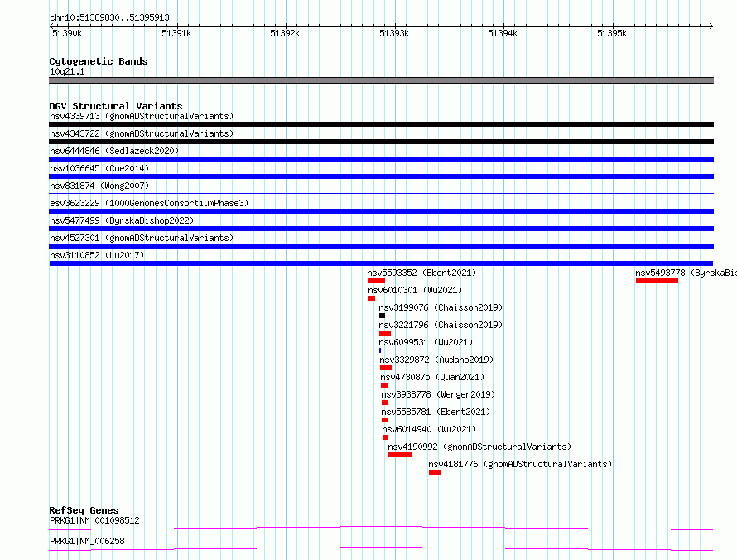Click black marker under nsv3199076 Chaisson2019
The image size is (737, 560).
(x=382, y=316)
